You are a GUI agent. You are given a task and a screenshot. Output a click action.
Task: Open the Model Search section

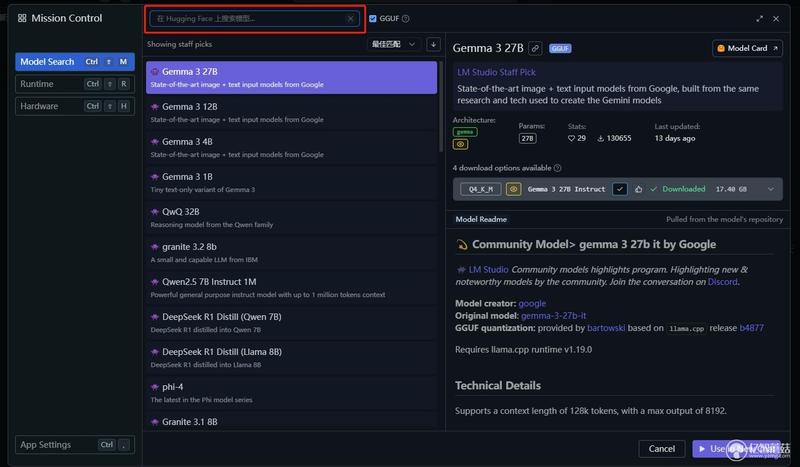[x=75, y=62]
